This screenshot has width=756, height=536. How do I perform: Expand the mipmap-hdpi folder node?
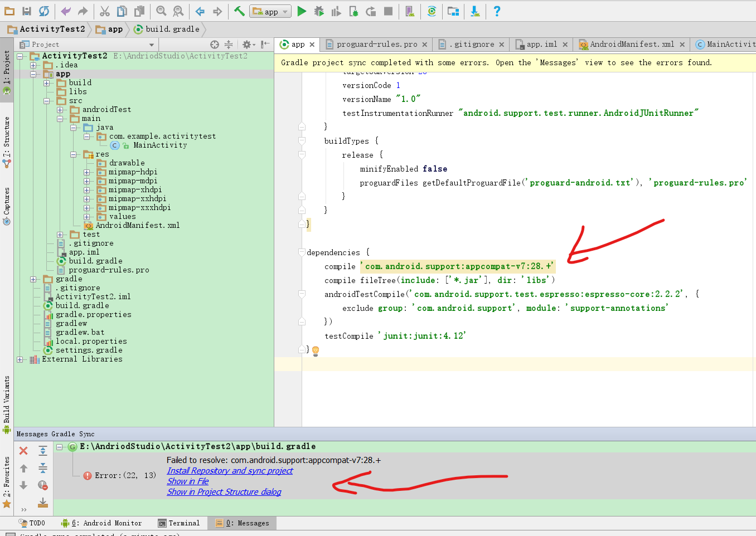tap(87, 172)
